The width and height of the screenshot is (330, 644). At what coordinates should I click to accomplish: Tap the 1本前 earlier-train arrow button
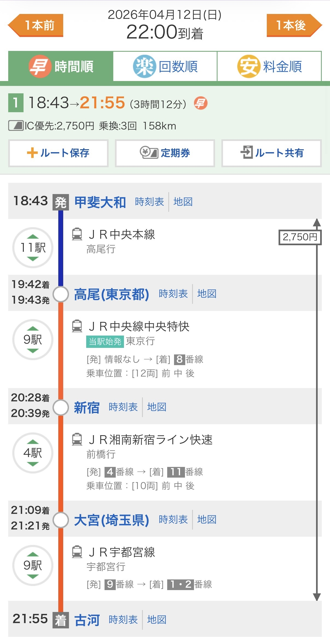(x=36, y=25)
